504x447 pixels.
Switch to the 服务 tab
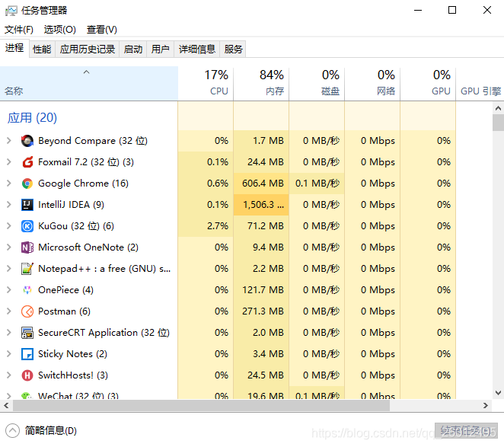(x=233, y=49)
